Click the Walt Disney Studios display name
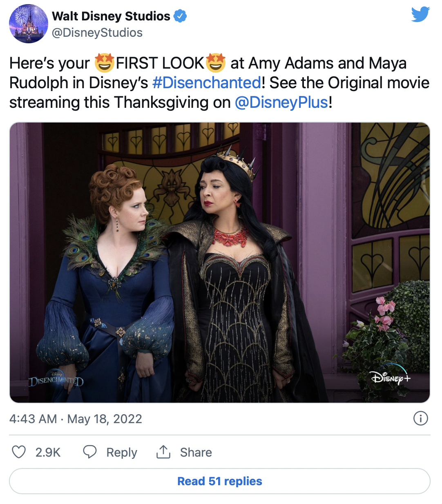The height and width of the screenshot is (504, 442). click(x=111, y=16)
